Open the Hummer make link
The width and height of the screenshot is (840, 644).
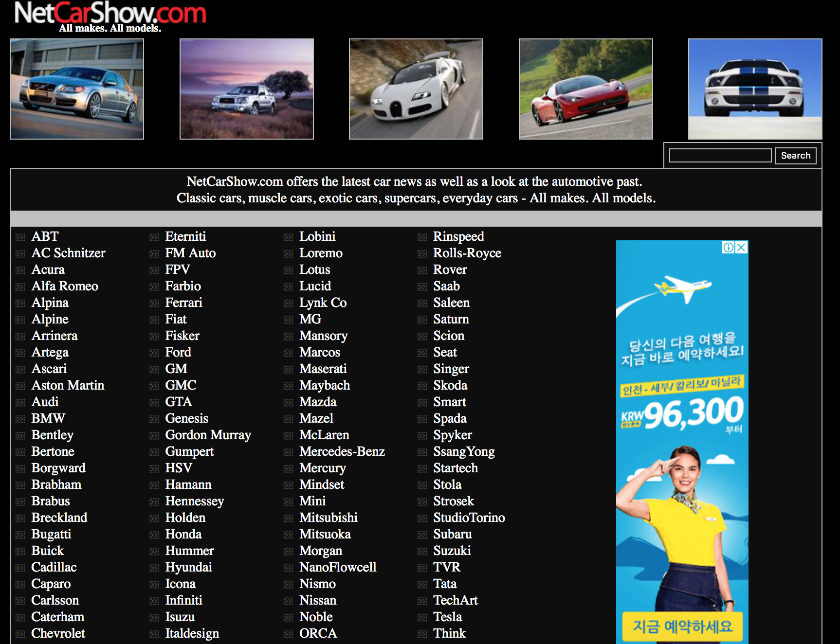(190, 551)
